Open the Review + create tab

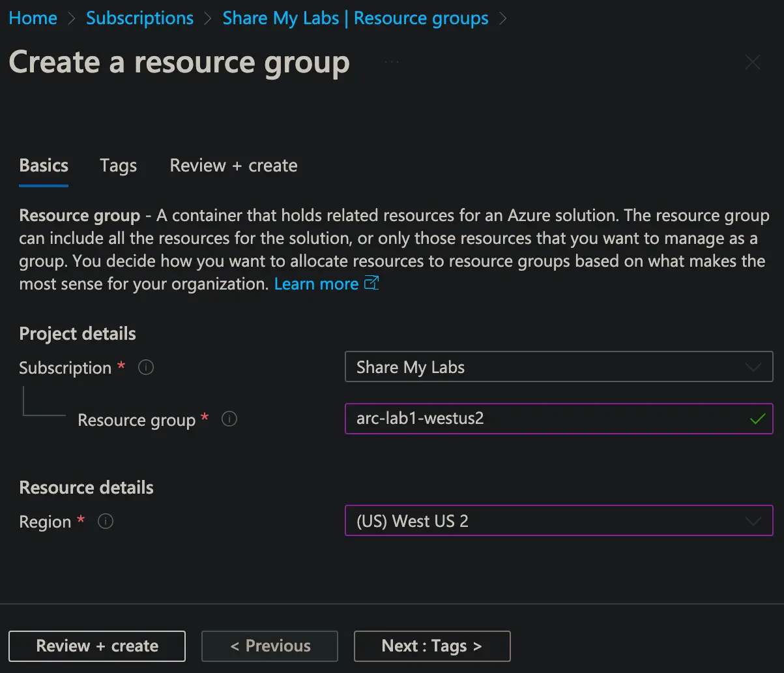(233, 166)
